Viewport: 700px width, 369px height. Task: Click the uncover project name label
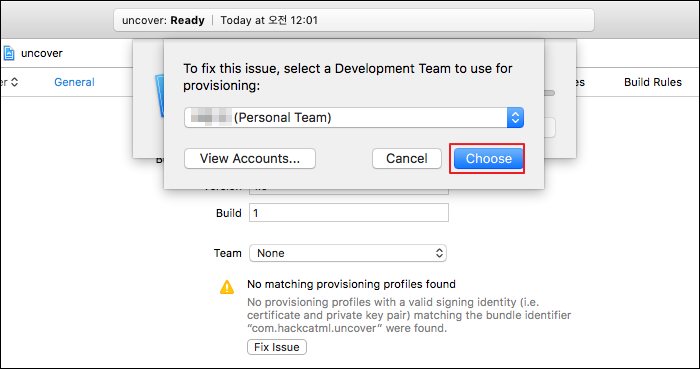(42, 53)
